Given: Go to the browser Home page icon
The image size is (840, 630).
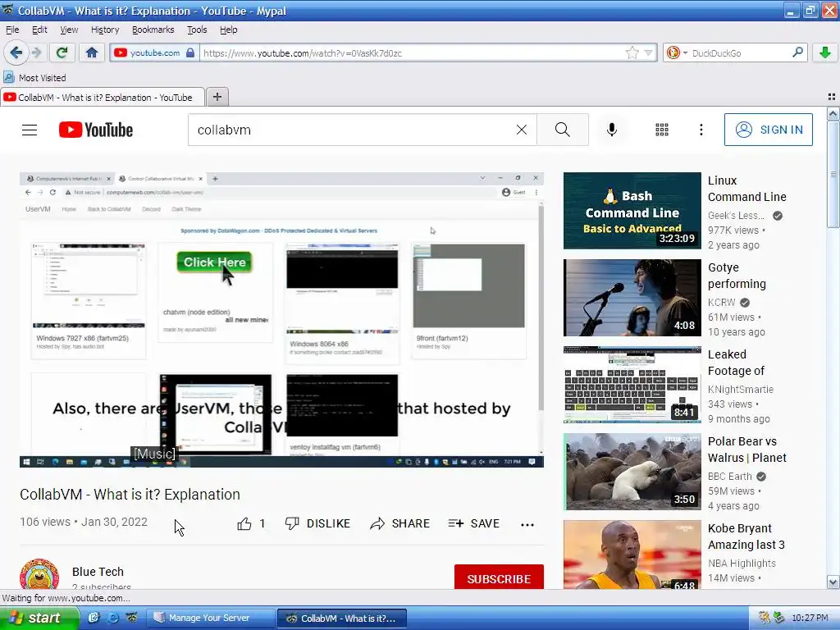Looking at the screenshot, I should point(92,52).
